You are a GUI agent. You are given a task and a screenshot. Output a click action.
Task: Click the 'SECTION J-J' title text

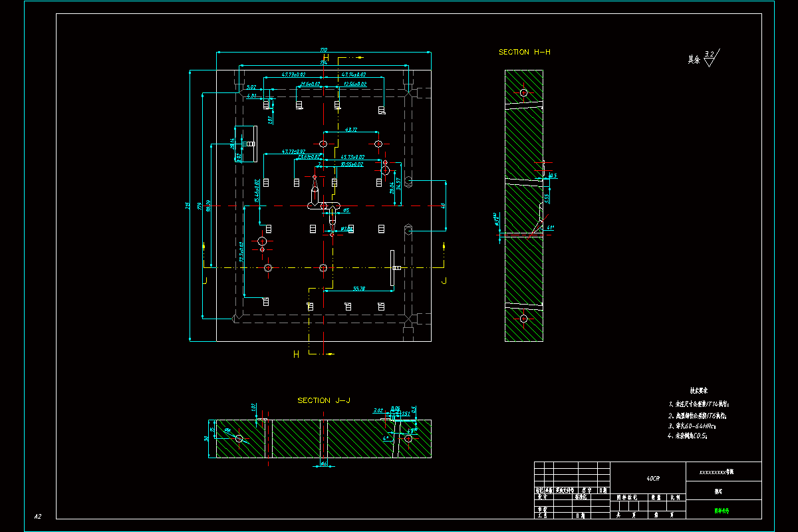[x=324, y=400]
